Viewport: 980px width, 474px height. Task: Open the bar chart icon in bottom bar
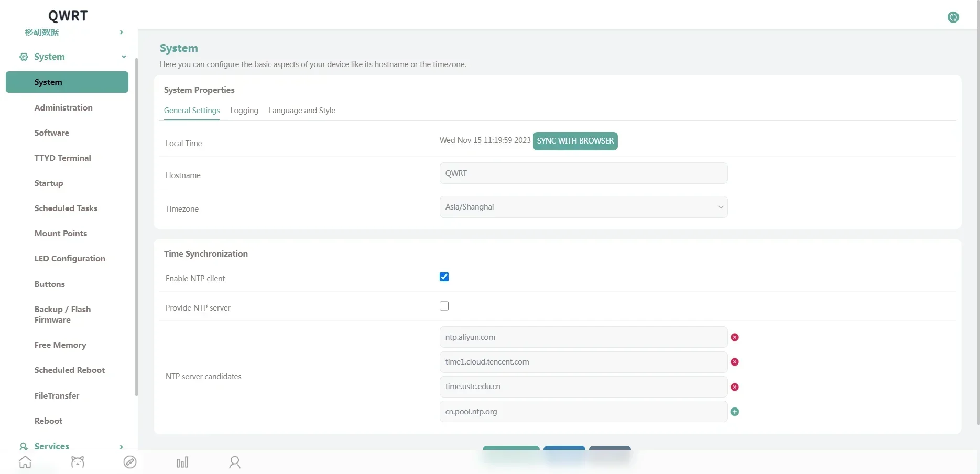tap(182, 462)
